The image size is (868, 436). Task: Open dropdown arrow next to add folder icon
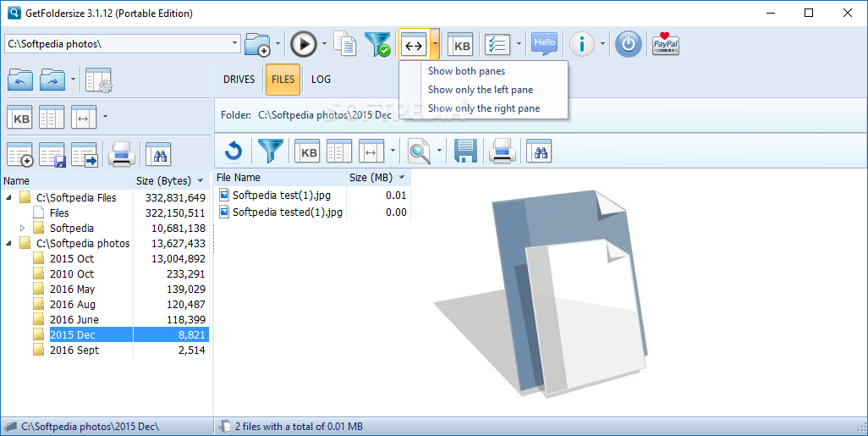click(x=277, y=44)
